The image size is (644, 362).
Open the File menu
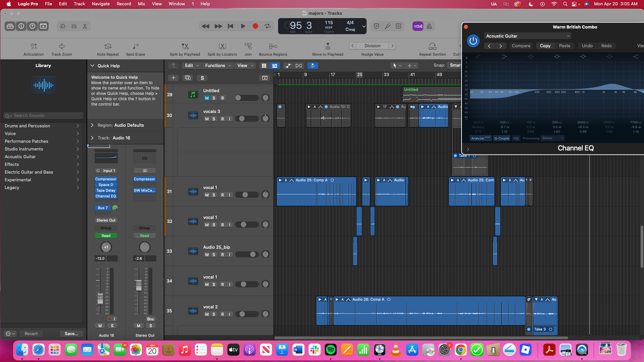[49, 4]
